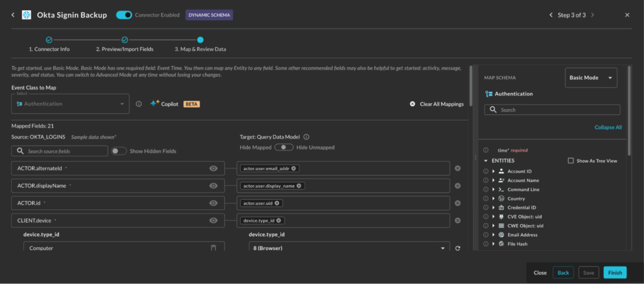Click info icon next to Email Address
The width and height of the screenshot is (644, 284).
486,235
